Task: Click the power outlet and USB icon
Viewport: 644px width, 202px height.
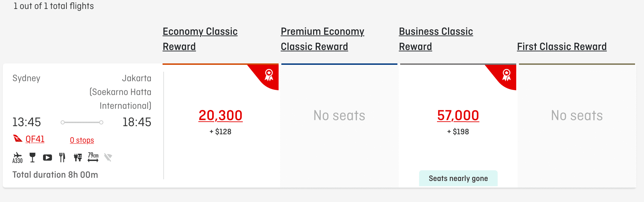Action: pos(78,158)
